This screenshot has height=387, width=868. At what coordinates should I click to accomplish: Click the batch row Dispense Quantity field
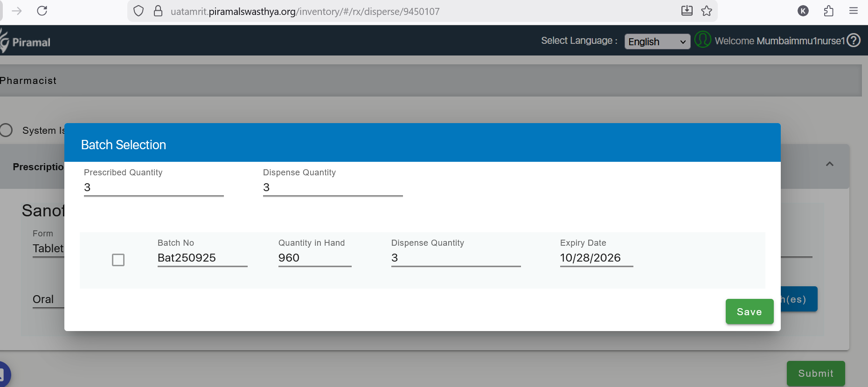tap(455, 258)
